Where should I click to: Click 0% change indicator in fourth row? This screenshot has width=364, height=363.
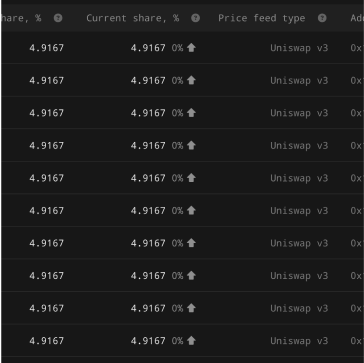tap(177, 146)
